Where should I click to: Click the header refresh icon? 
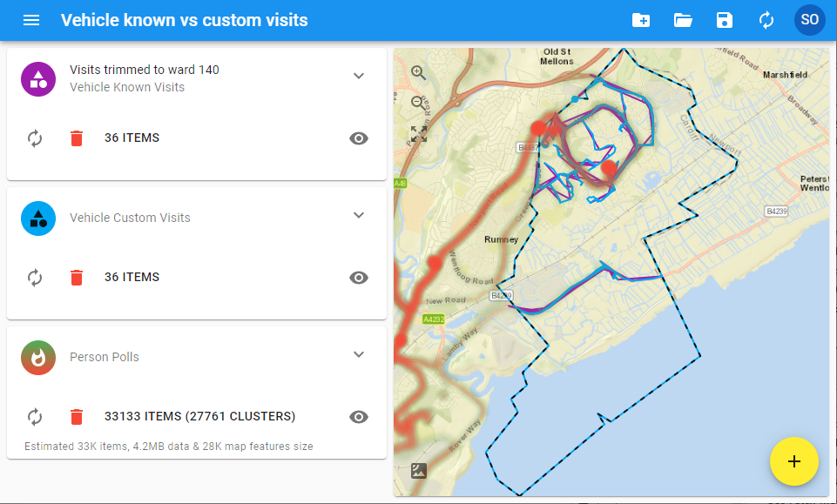pos(766,20)
